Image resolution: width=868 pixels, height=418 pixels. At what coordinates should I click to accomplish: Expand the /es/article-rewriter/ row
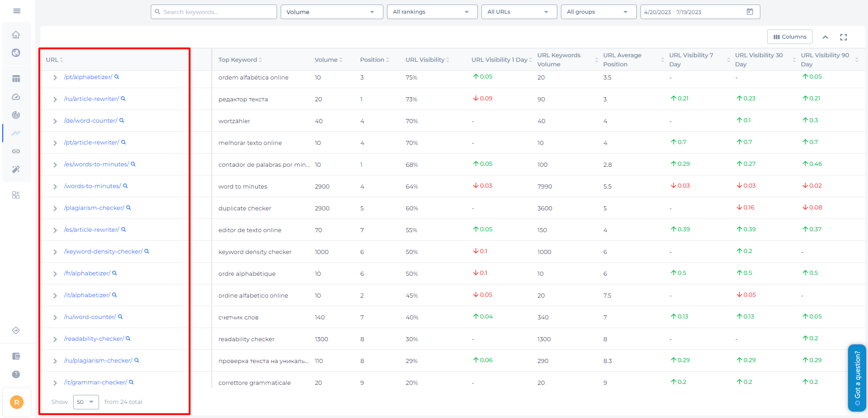(55, 230)
